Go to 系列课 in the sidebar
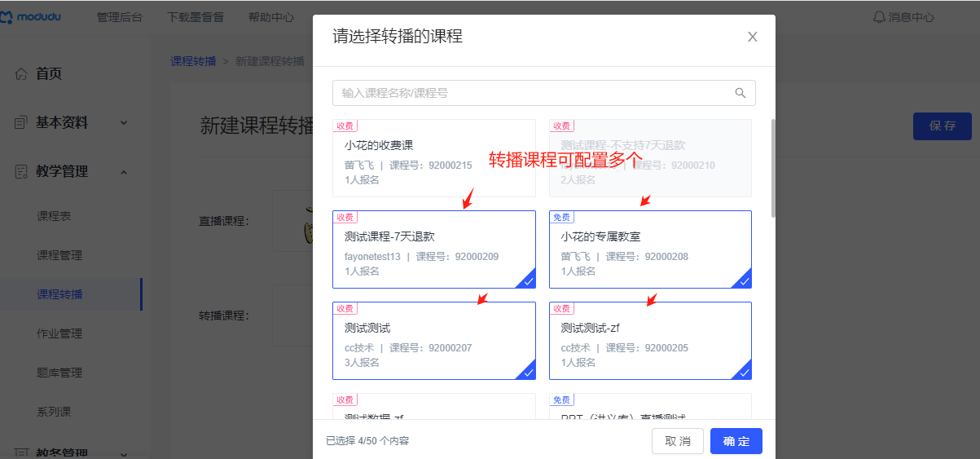 pyautogui.click(x=54, y=412)
